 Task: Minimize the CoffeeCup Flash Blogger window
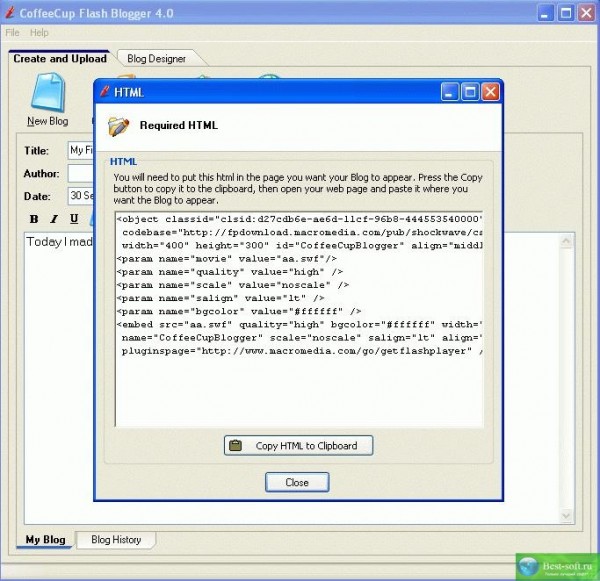point(545,13)
